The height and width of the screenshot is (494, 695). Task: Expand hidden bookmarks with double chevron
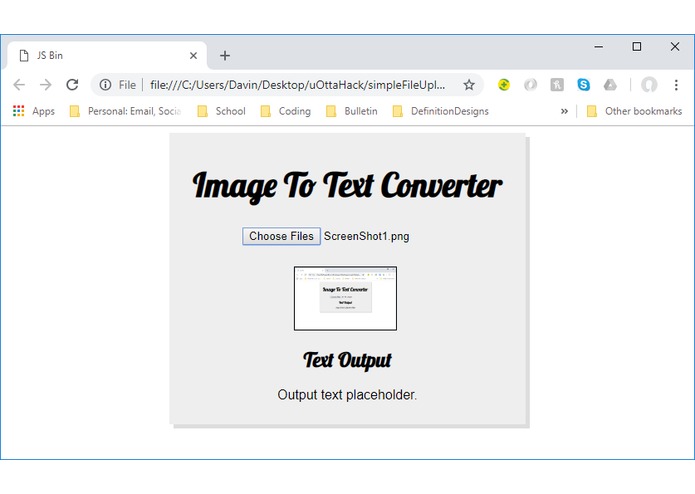[x=564, y=111]
